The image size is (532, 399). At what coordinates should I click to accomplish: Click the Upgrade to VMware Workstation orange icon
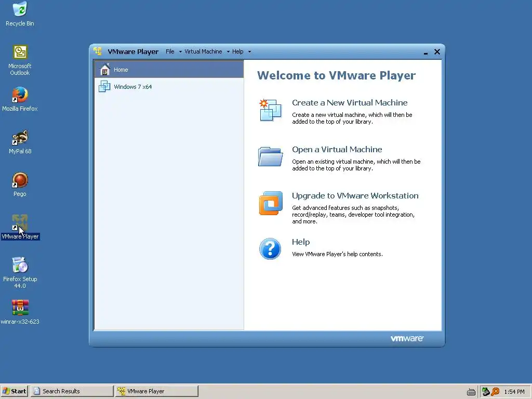click(x=271, y=203)
